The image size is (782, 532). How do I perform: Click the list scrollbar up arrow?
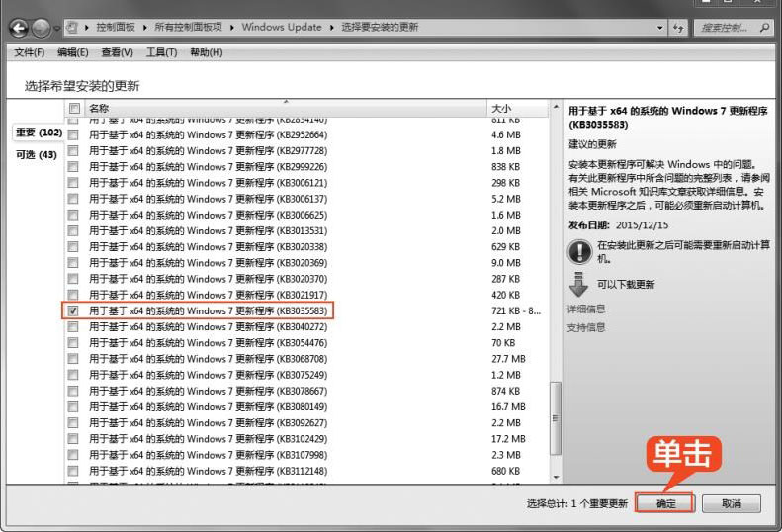556,107
